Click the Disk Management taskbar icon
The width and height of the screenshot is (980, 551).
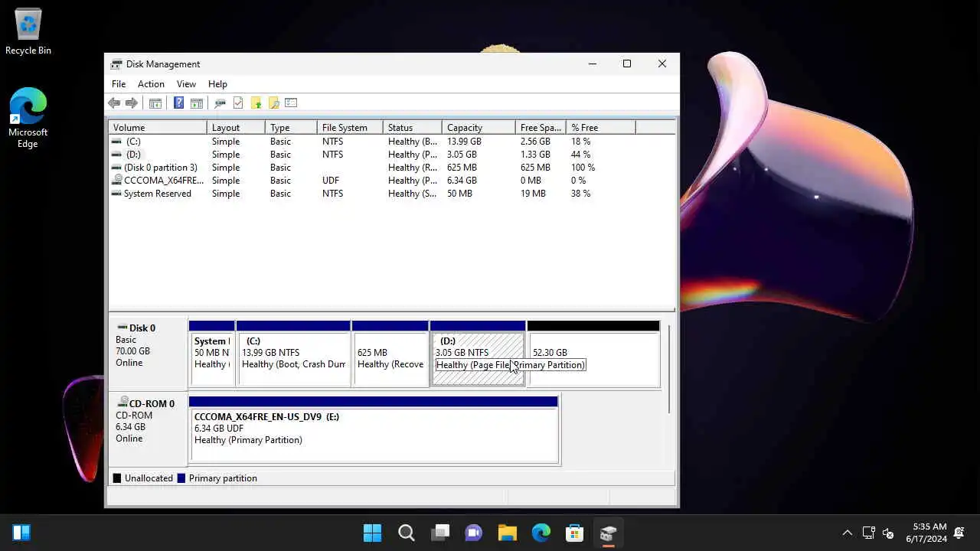coord(609,533)
